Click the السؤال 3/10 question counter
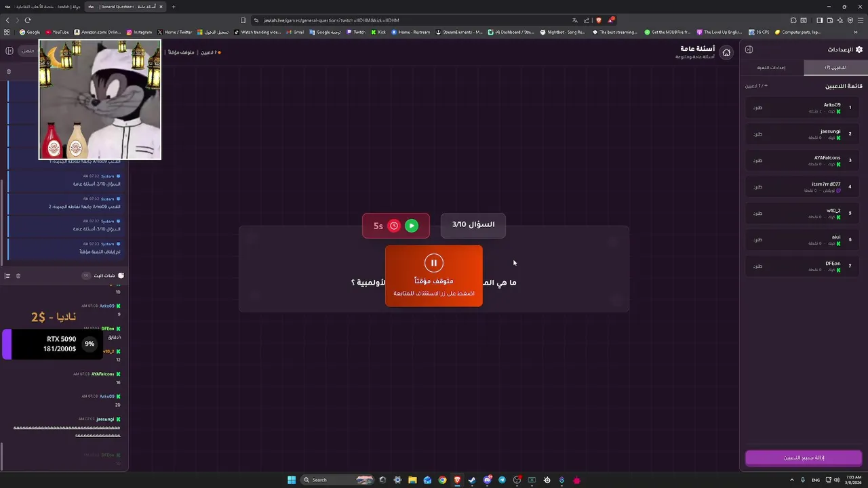 [473, 225]
